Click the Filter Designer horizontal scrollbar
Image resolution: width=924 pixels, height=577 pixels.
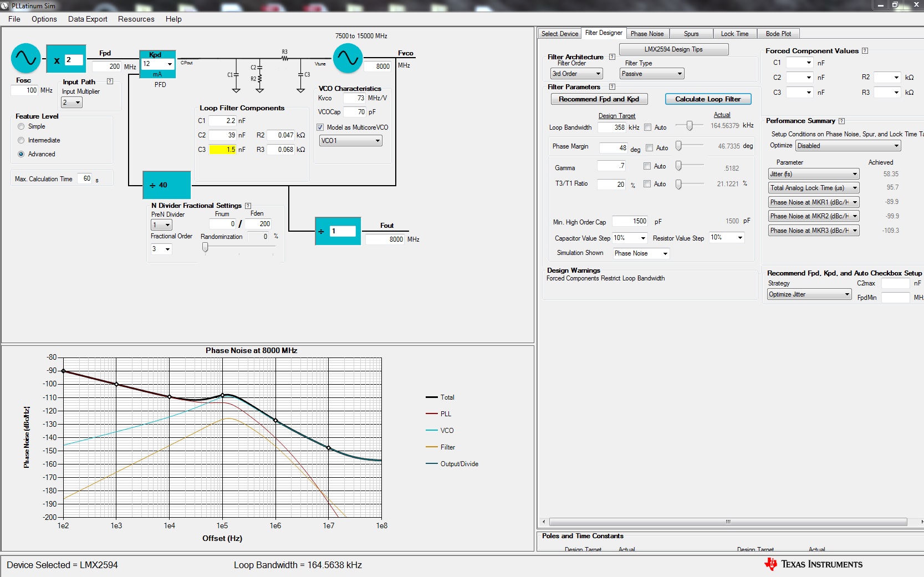click(728, 522)
